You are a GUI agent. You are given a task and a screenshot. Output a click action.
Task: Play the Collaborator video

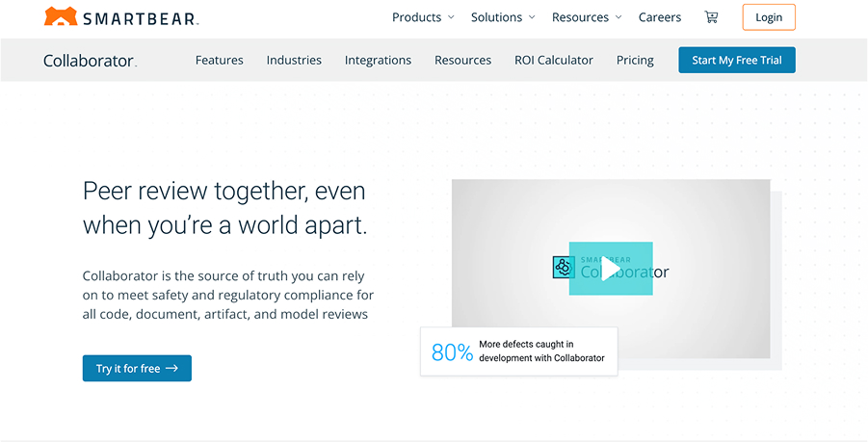pos(611,269)
